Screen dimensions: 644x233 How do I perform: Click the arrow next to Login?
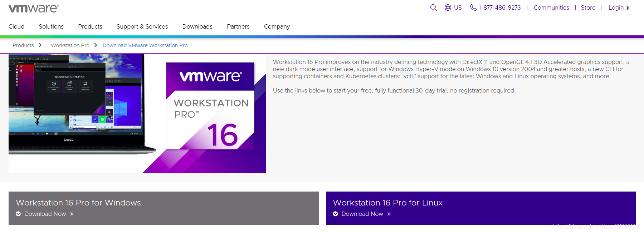[628, 8]
